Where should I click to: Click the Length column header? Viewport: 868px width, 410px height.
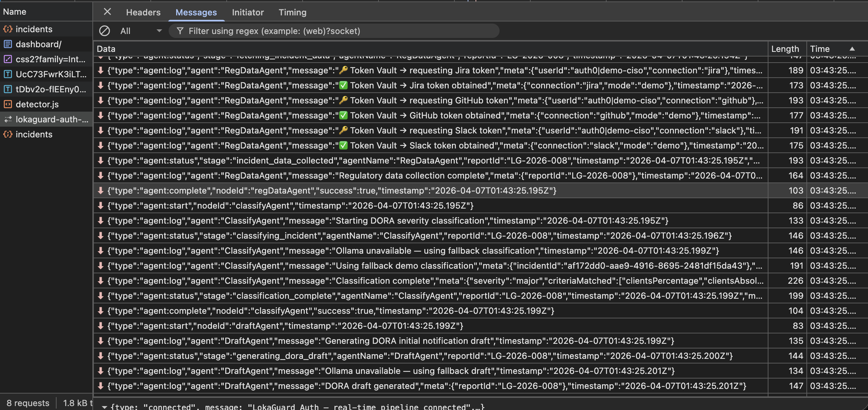tap(785, 49)
